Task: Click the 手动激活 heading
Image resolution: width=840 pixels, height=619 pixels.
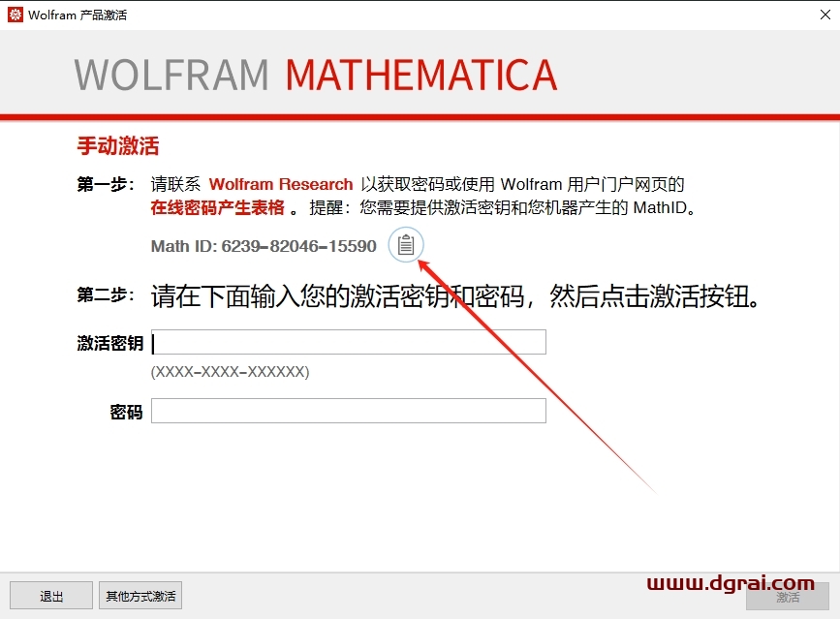Action: tap(117, 146)
